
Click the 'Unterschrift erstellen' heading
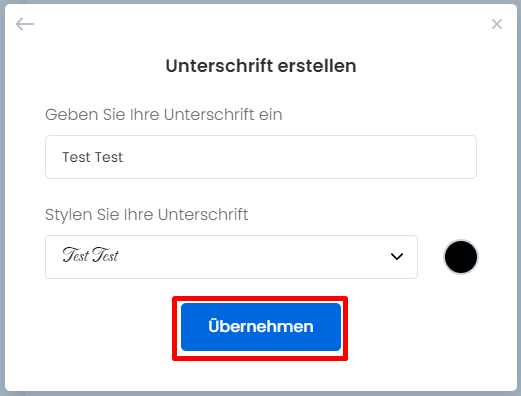pyautogui.click(x=261, y=66)
